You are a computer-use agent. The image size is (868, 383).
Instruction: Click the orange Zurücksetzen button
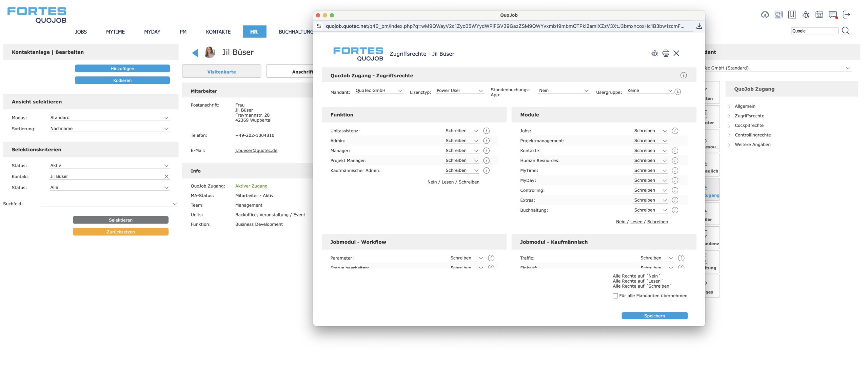pos(121,232)
